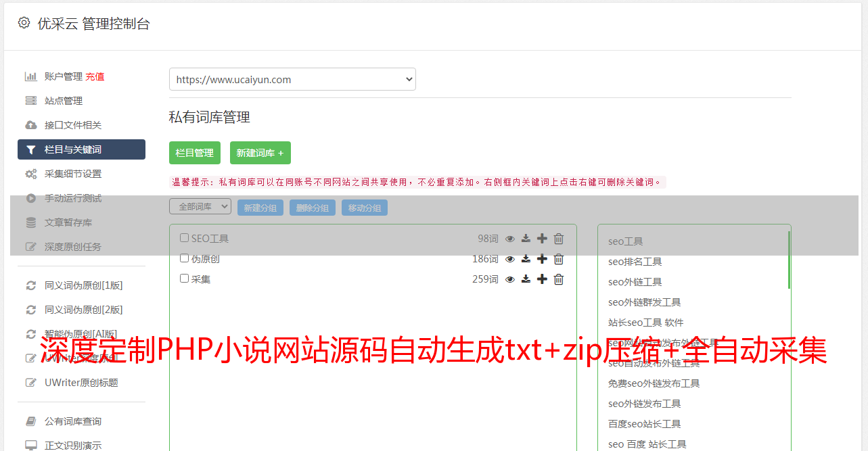Delete the SEO工具 library with trash icon
Screen dimensions: 868x451
559,239
